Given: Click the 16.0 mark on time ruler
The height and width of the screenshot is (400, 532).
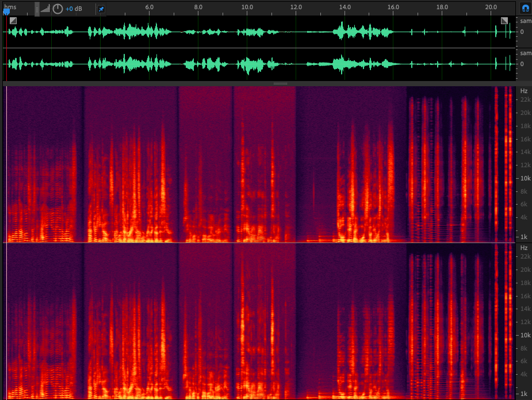Looking at the screenshot, I should coord(393,6).
